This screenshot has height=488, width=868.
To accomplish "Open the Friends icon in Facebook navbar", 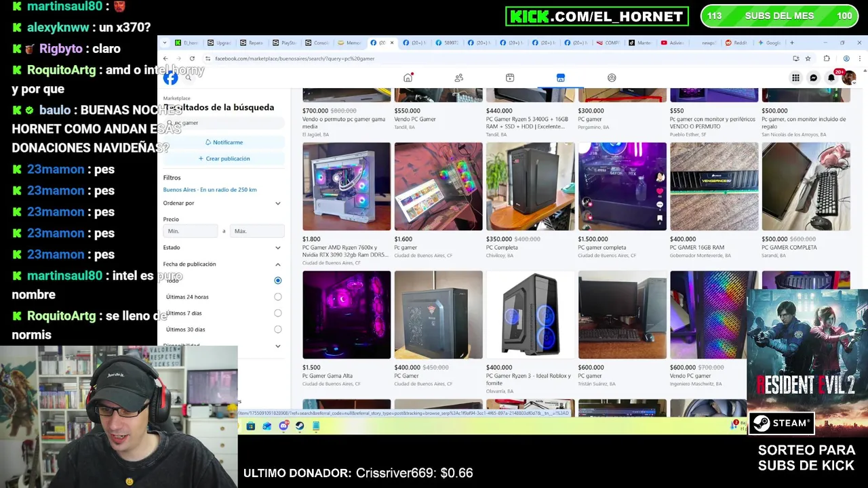I will pos(459,78).
